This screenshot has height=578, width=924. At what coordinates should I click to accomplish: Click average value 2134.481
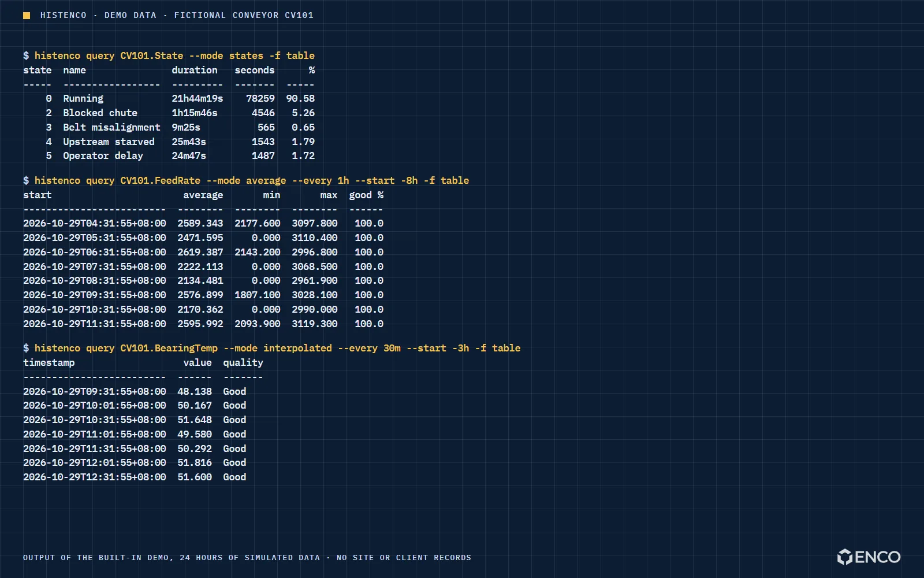200,280
